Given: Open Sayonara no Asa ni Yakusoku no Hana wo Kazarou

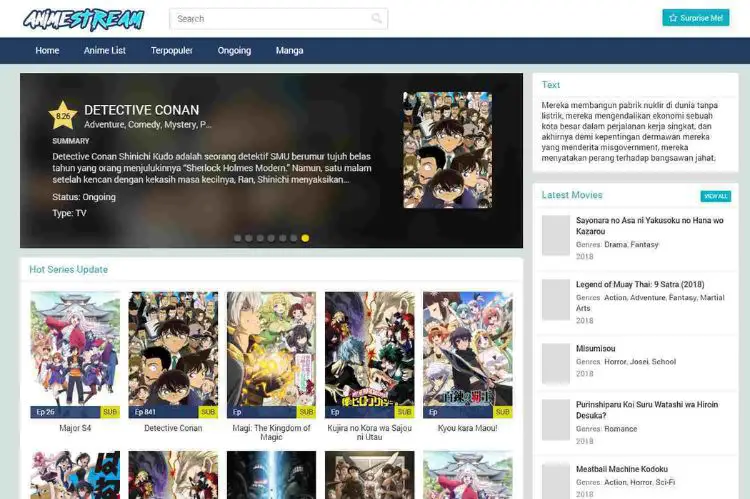Looking at the screenshot, I should 650,226.
